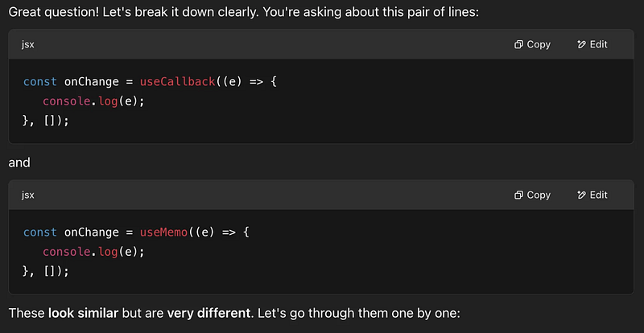Viewport: 644px width, 333px height.
Task: Click the Edit pencil icon on the useCallback snippet
Action: point(581,45)
